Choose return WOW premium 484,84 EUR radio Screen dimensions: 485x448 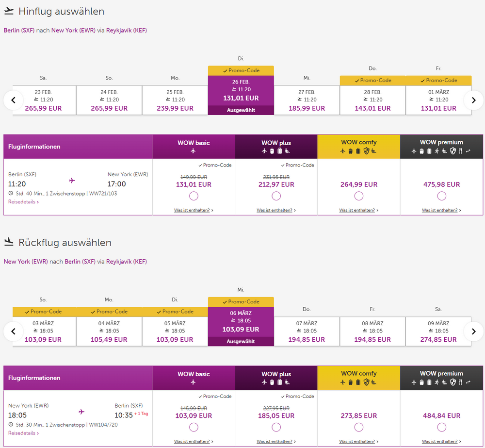pyautogui.click(x=441, y=427)
